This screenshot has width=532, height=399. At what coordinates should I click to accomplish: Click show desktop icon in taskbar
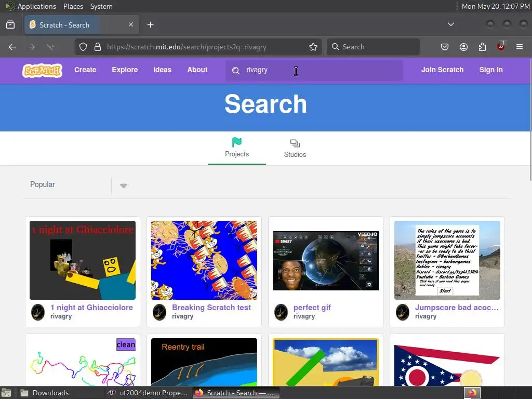pyautogui.click(x=6, y=393)
